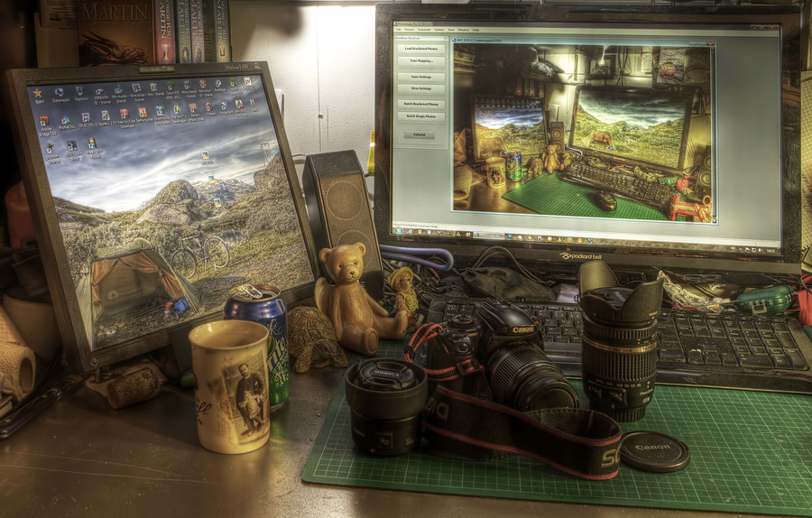This screenshot has width=812, height=518.
Task: Open the Tutorial button in Photomatix
Action: pyautogui.click(x=419, y=134)
